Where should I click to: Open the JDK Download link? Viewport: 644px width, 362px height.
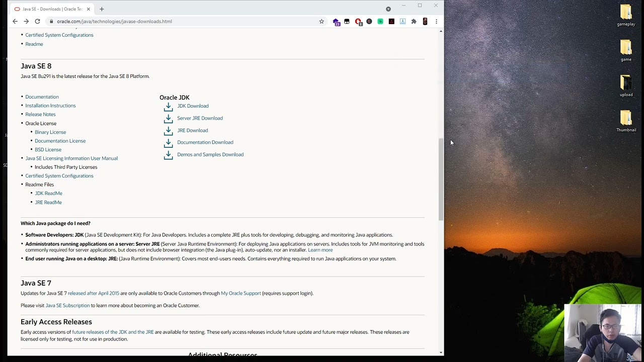193,106
